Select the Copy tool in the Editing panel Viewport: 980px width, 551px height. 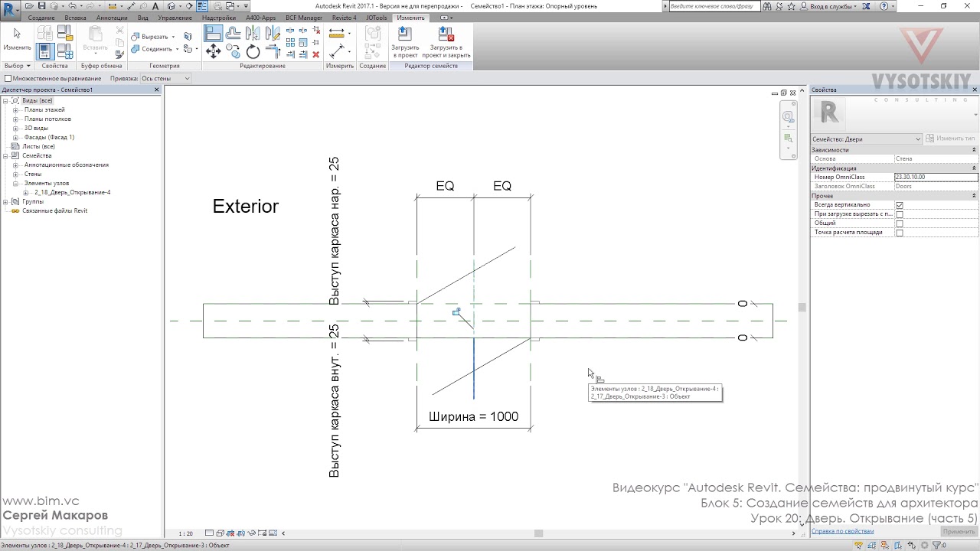click(x=233, y=52)
